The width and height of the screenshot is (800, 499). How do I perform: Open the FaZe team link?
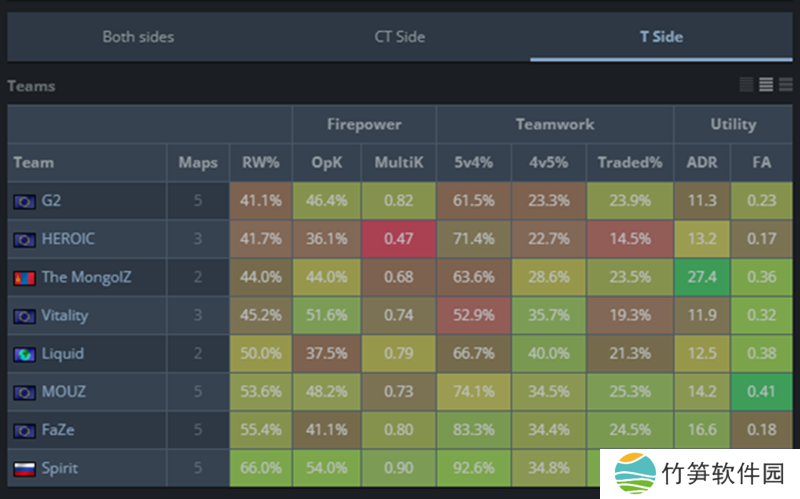58,430
